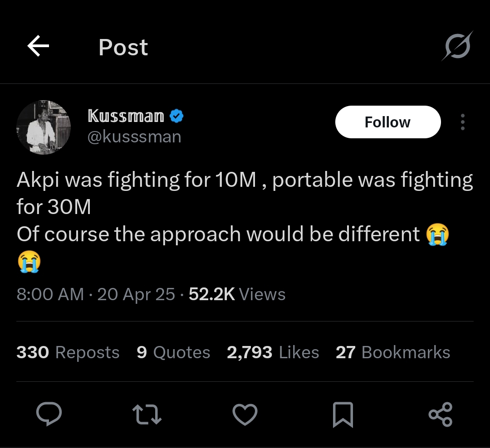490x448 pixels.
Task: Go back using the left arrow
Action: tap(38, 47)
